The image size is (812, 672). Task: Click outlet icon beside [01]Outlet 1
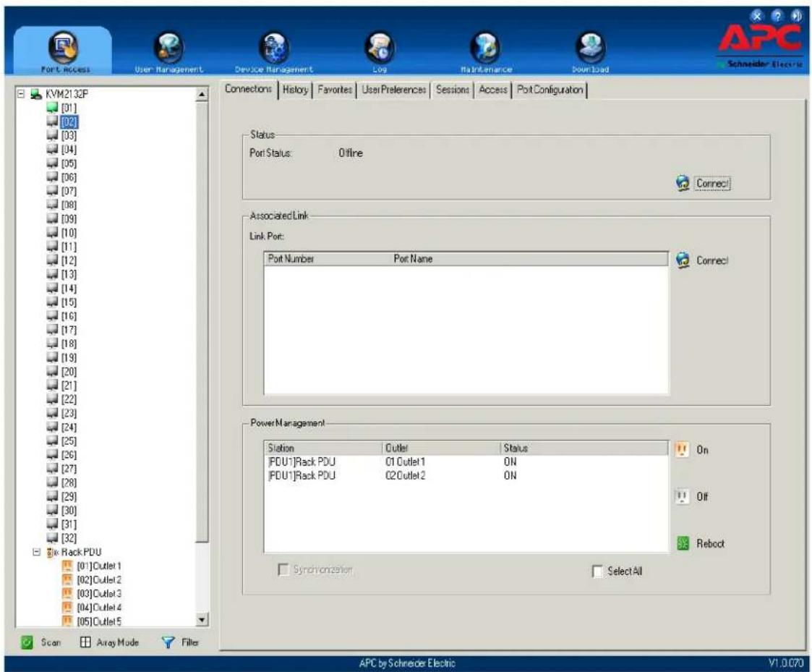tap(67, 566)
